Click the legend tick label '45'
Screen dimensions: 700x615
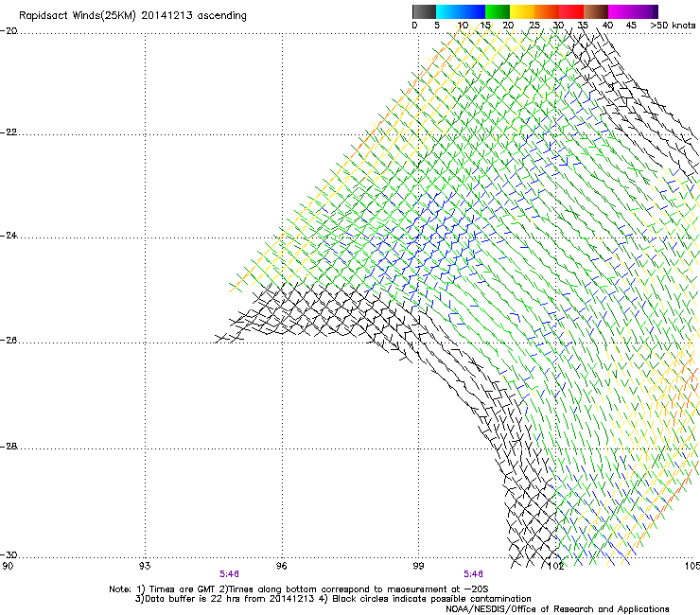pyautogui.click(x=631, y=26)
